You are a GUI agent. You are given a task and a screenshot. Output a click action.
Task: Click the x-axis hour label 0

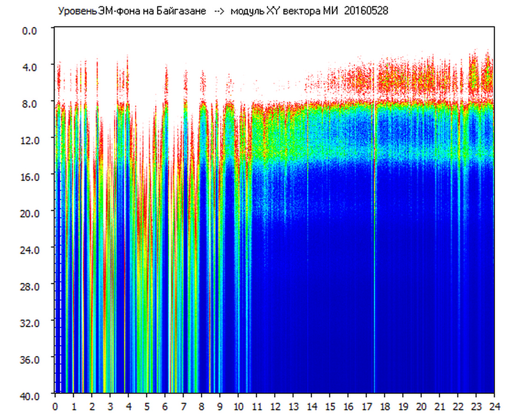(x=55, y=406)
